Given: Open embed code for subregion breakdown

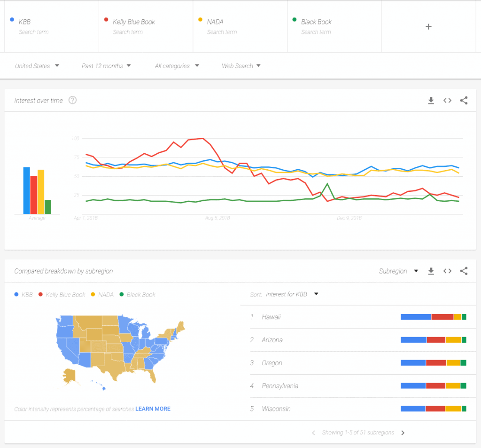Looking at the screenshot, I should point(447,271).
